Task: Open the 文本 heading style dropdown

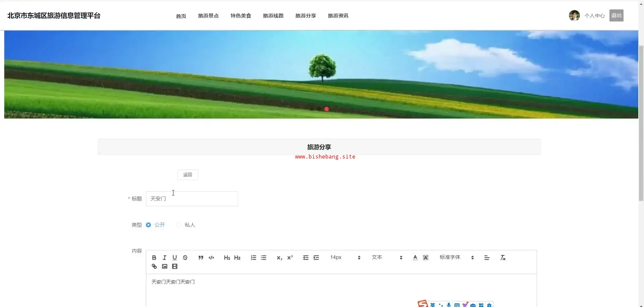Action: click(387, 257)
